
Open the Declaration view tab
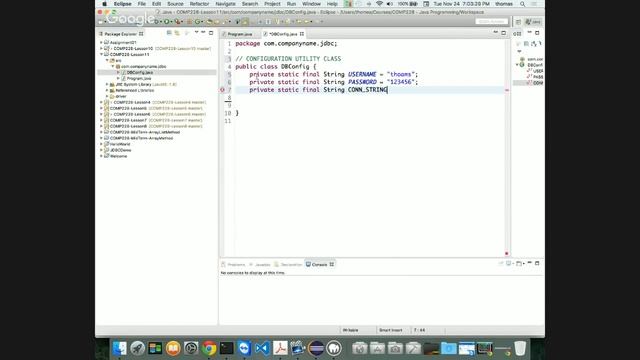tap(288, 264)
